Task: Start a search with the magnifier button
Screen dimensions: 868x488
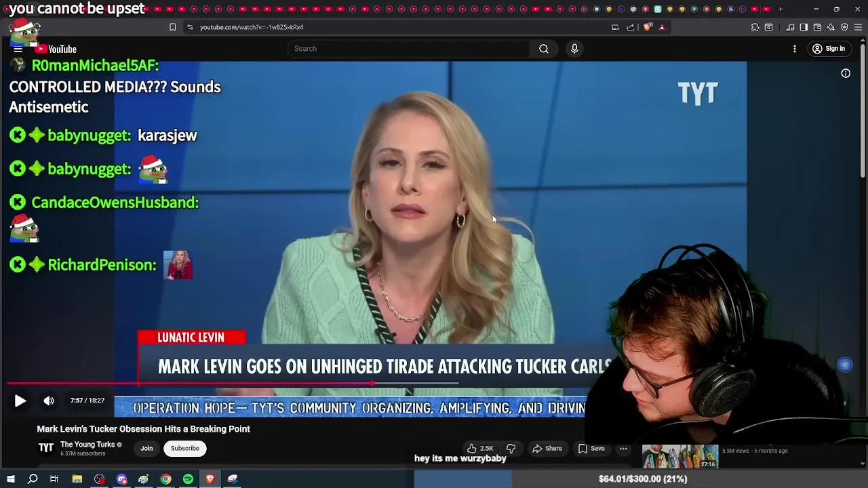Action: click(544, 49)
